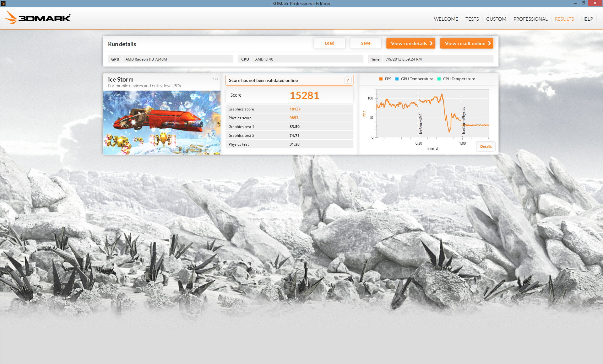Image resolution: width=603 pixels, height=364 pixels.
Task: Click the Time field 7/9/2013 8:59:24 PM
Action: point(438,59)
